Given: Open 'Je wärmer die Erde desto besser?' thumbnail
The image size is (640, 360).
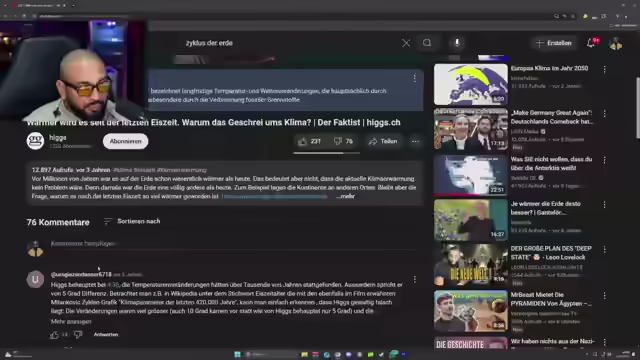Looking at the screenshot, I should [x=471, y=220].
